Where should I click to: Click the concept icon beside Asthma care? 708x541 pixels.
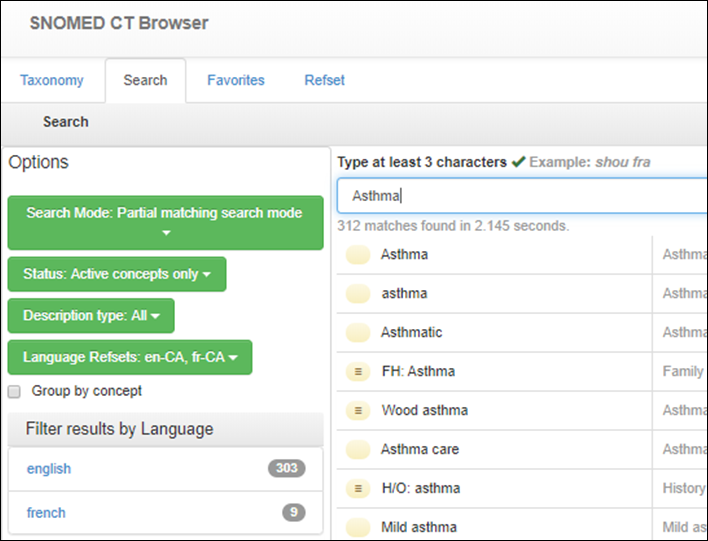coord(358,449)
